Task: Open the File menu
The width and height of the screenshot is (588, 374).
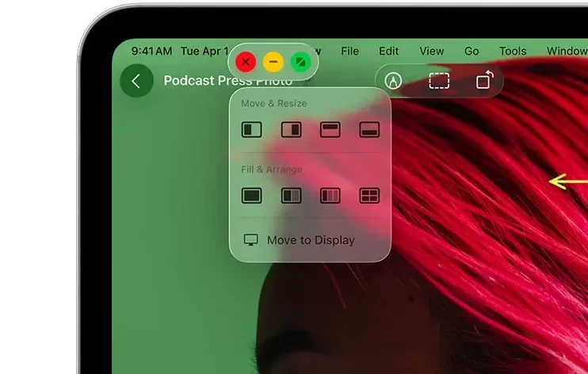Action: pyautogui.click(x=349, y=51)
